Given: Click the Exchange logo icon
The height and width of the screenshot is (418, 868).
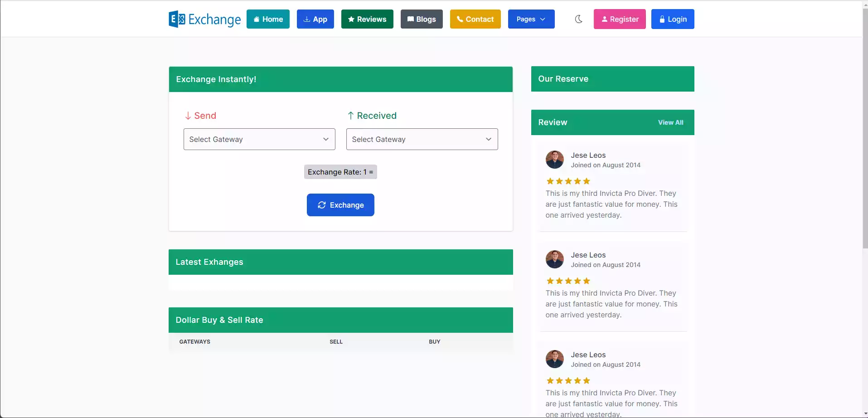Looking at the screenshot, I should coord(177,19).
